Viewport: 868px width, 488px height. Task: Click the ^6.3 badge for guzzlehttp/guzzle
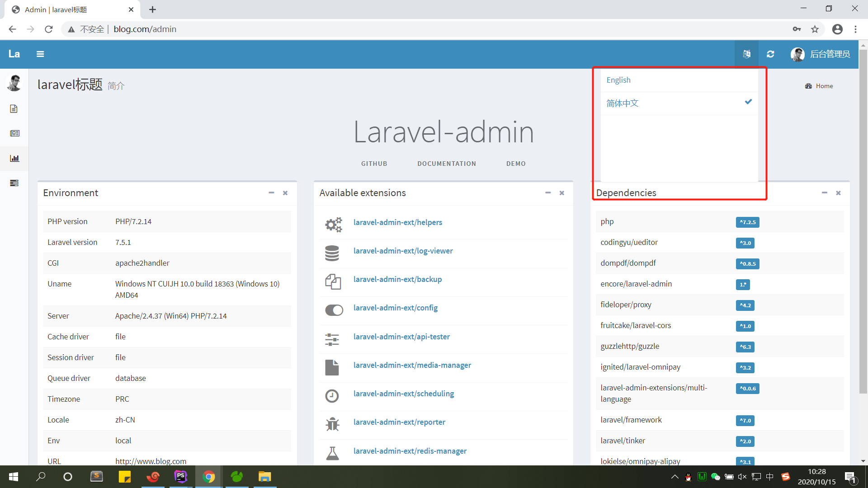click(745, 347)
